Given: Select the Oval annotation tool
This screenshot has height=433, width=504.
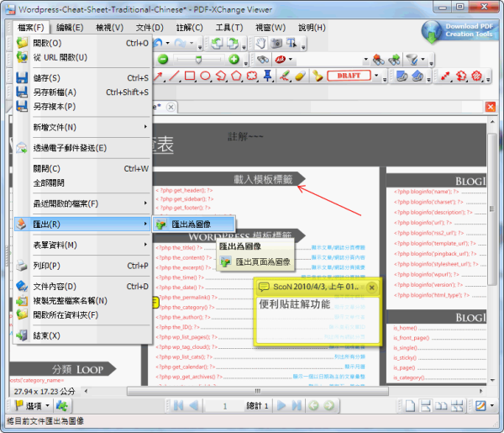Looking at the screenshot, I should pos(205,76).
